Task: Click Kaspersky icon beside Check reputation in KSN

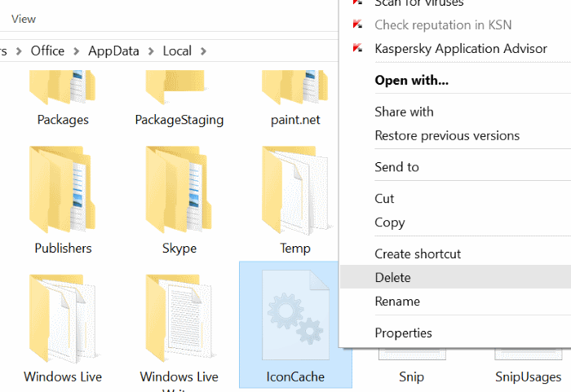Action: 357,24
